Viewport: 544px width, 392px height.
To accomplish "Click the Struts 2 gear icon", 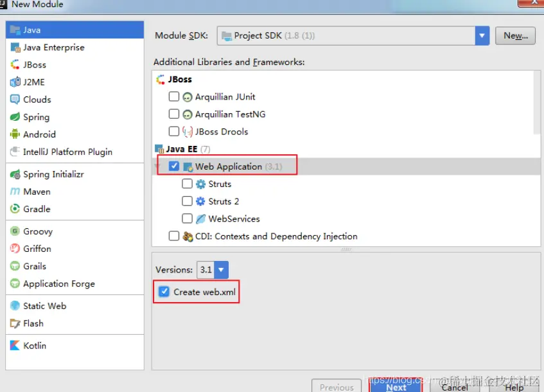I will coord(200,201).
